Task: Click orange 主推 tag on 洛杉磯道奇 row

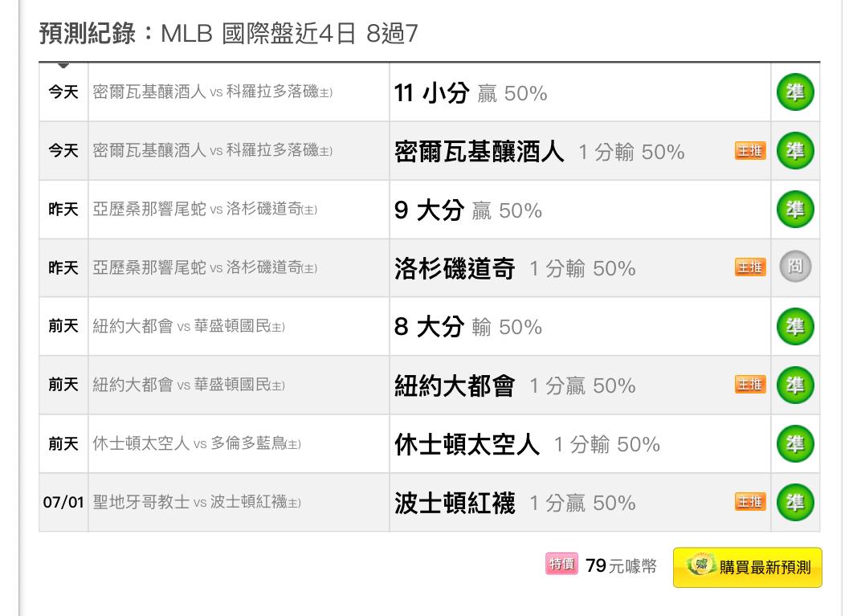Action: click(750, 267)
